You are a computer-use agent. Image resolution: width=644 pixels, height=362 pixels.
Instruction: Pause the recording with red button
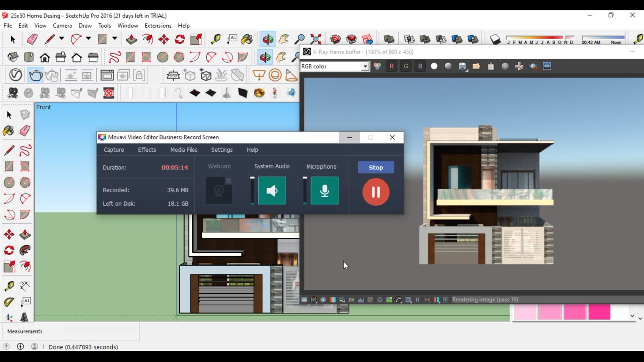[x=376, y=192]
